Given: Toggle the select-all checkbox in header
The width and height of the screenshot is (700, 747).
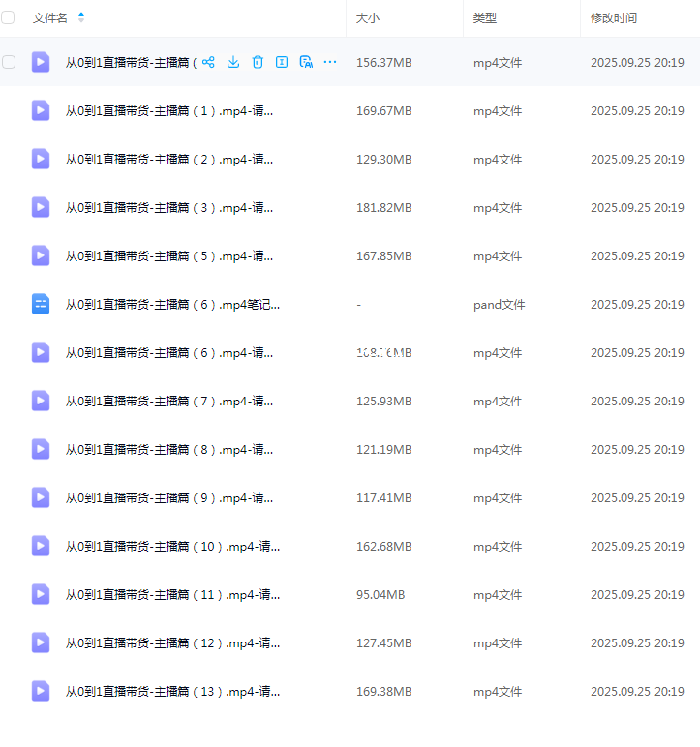Looking at the screenshot, I should point(9,17).
